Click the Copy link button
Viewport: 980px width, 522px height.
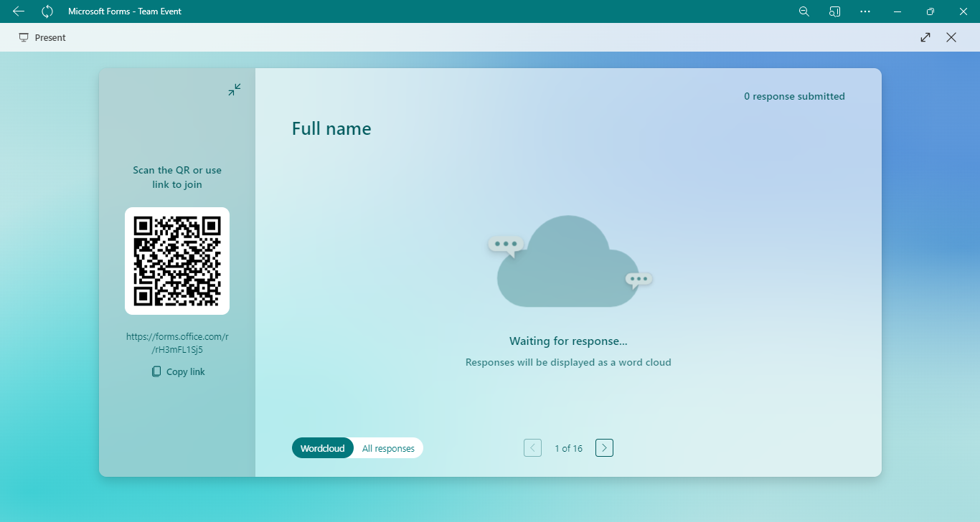[x=178, y=371]
